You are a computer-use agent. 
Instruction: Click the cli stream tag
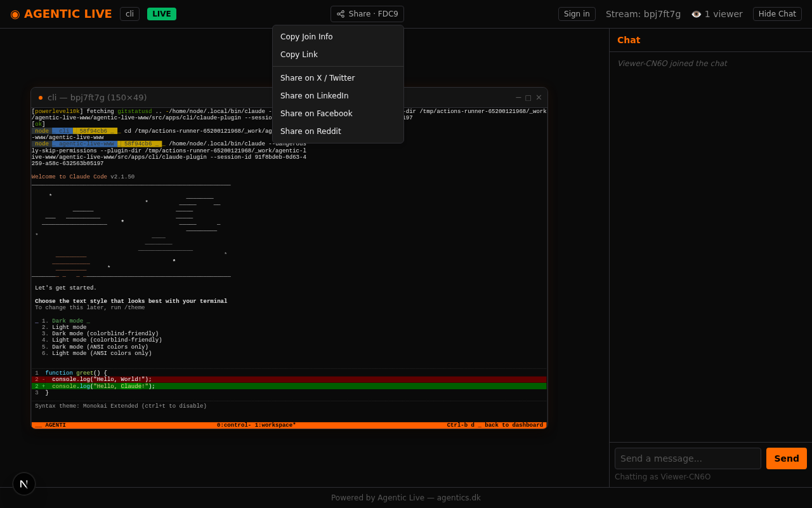coord(129,14)
